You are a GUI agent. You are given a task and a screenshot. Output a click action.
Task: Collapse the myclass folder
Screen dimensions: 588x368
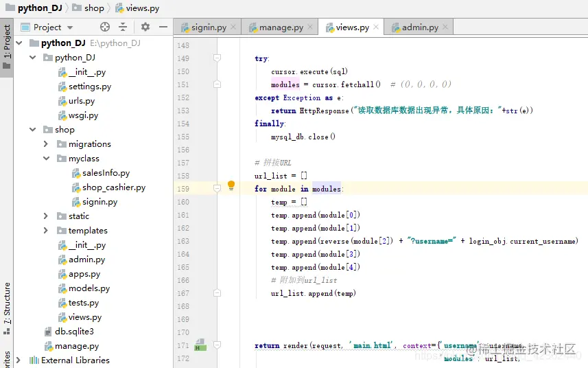coord(47,159)
